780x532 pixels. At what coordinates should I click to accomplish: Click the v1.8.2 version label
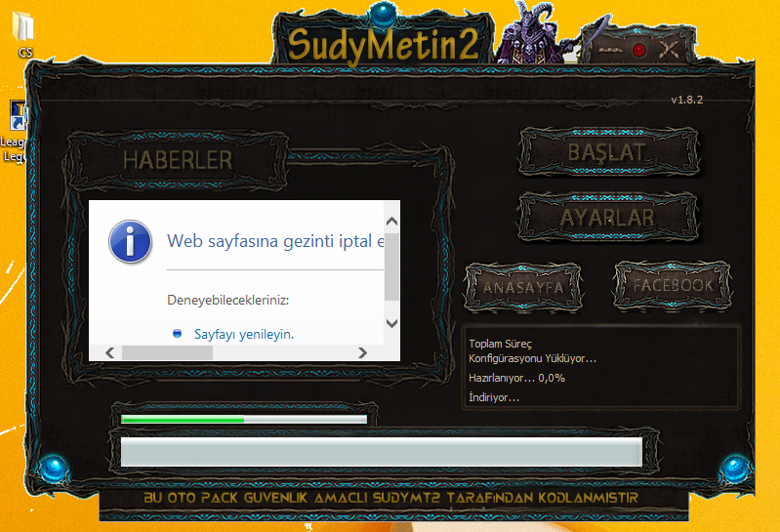687,100
